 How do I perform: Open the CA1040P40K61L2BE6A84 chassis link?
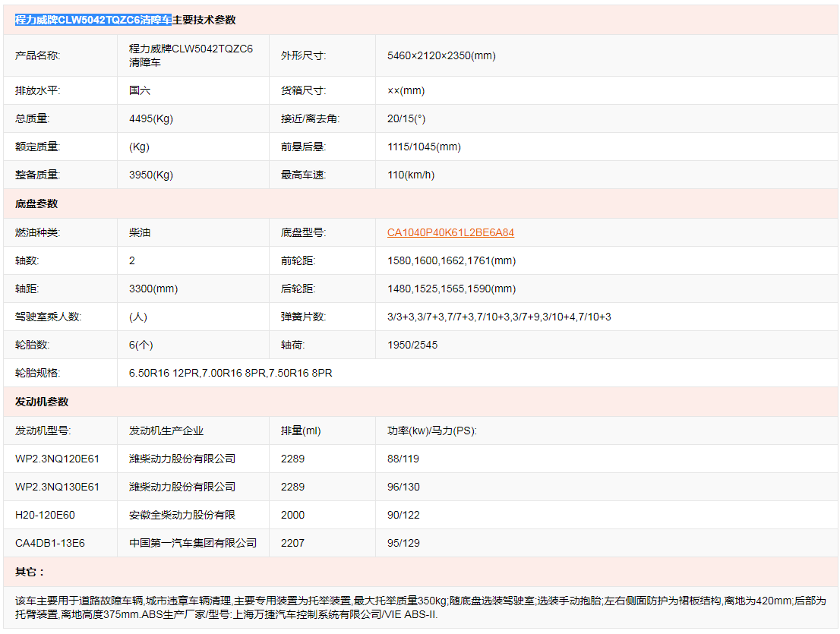coord(453,232)
